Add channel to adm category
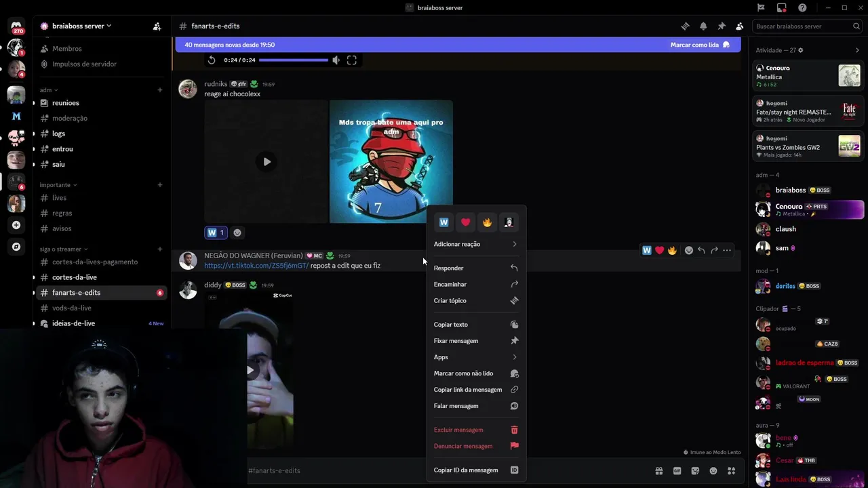This screenshot has height=488, width=868. coord(160,89)
